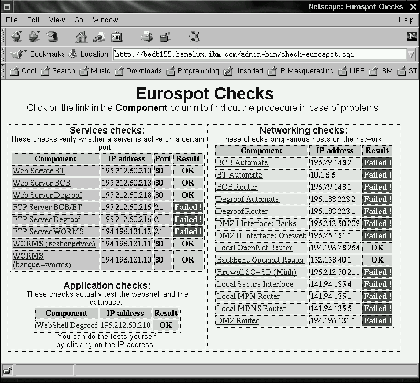Open the IP Masquerading bookmark folder
This screenshot has height=383, width=420.
coord(300,71)
